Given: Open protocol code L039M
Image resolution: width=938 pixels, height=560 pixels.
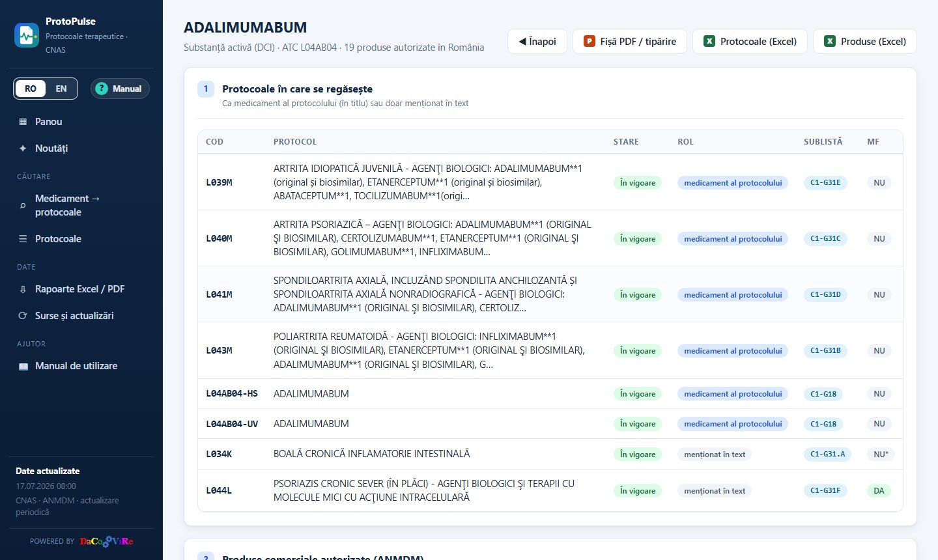Looking at the screenshot, I should 219,182.
